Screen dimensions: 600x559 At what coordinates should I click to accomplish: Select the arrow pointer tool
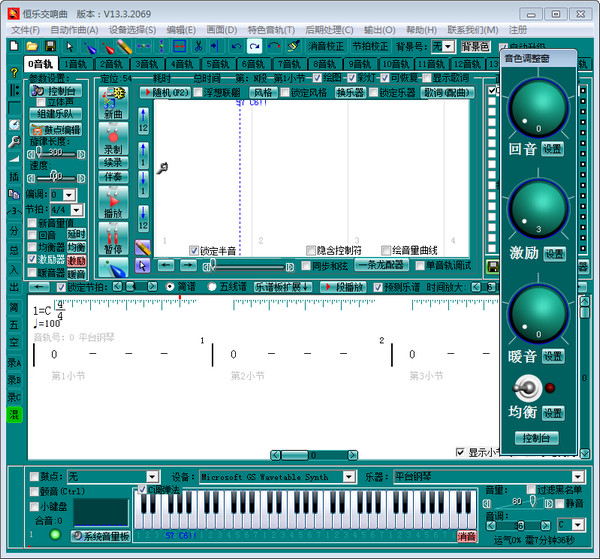[x=142, y=265]
